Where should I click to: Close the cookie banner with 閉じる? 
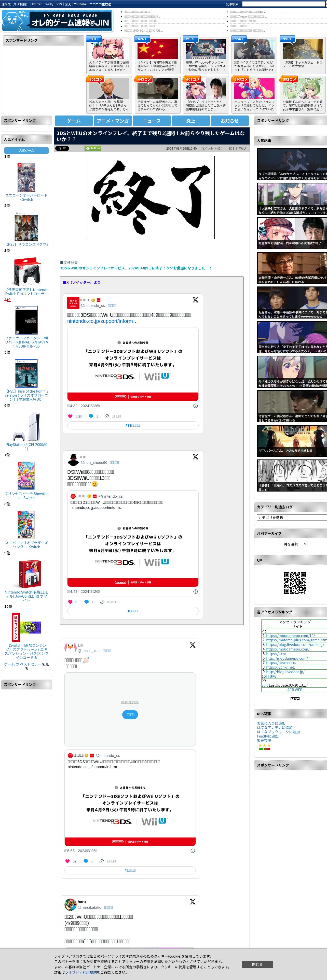pyautogui.click(x=257, y=964)
